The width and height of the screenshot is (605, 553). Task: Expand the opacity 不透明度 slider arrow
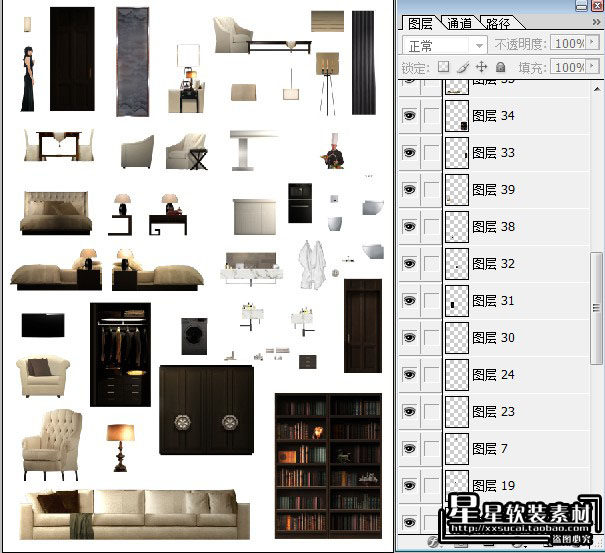click(x=592, y=42)
